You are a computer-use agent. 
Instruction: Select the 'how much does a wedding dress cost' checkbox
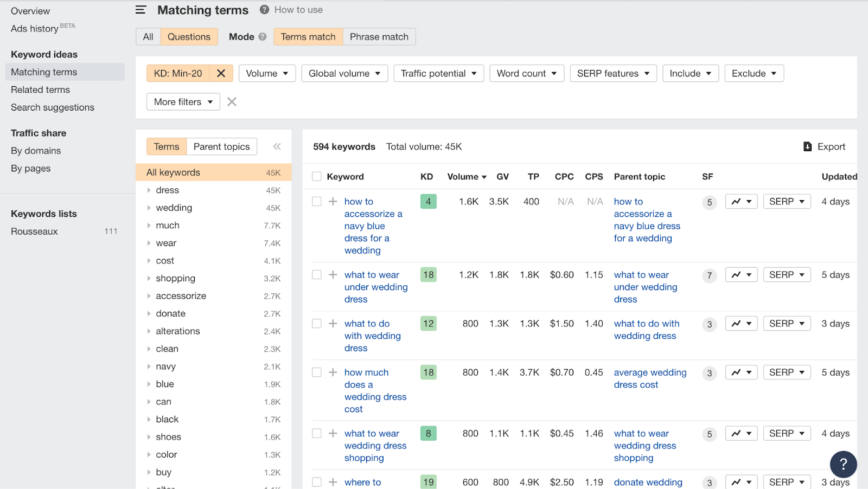(317, 372)
